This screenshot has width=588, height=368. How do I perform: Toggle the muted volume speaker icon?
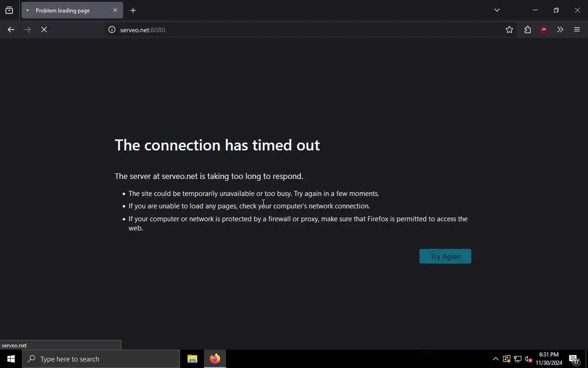pyautogui.click(x=528, y=359)
